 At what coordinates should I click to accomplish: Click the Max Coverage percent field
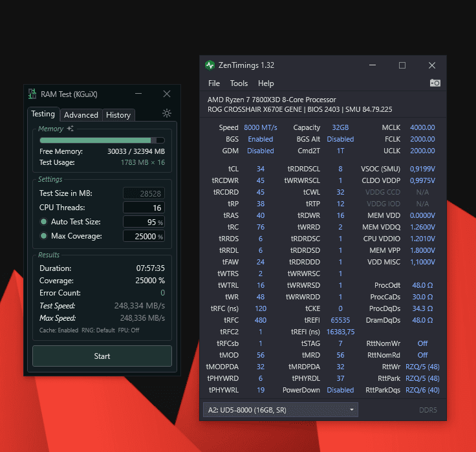click(x=144, y=236)
